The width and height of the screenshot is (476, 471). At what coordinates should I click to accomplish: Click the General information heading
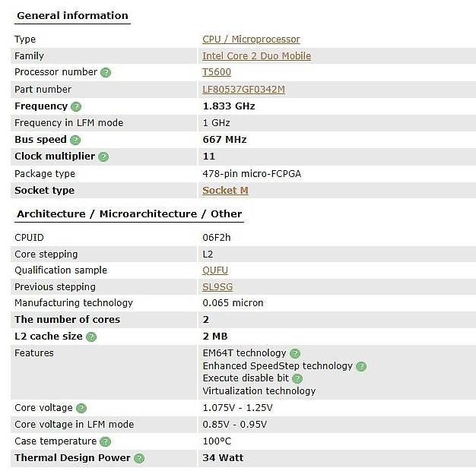point(72,15)
